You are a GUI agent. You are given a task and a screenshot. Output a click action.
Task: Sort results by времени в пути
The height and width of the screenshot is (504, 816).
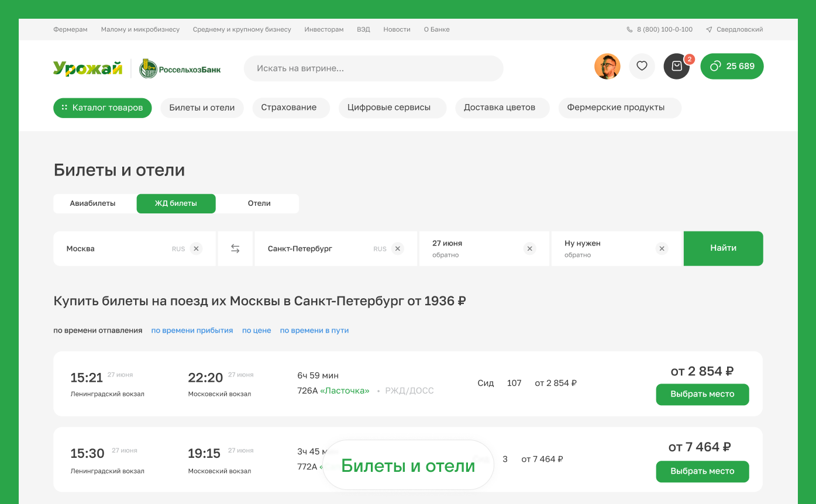tap(314, 330)
